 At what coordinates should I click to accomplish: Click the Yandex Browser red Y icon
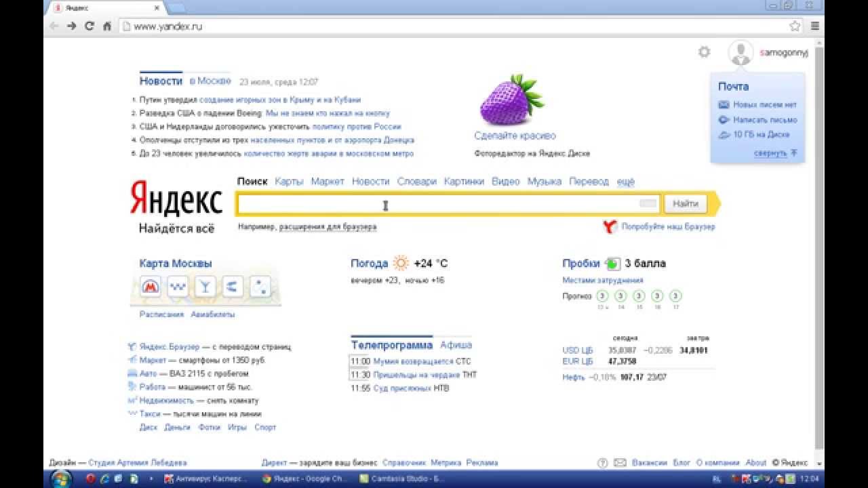pyautogui.click(x=609, y=226)
